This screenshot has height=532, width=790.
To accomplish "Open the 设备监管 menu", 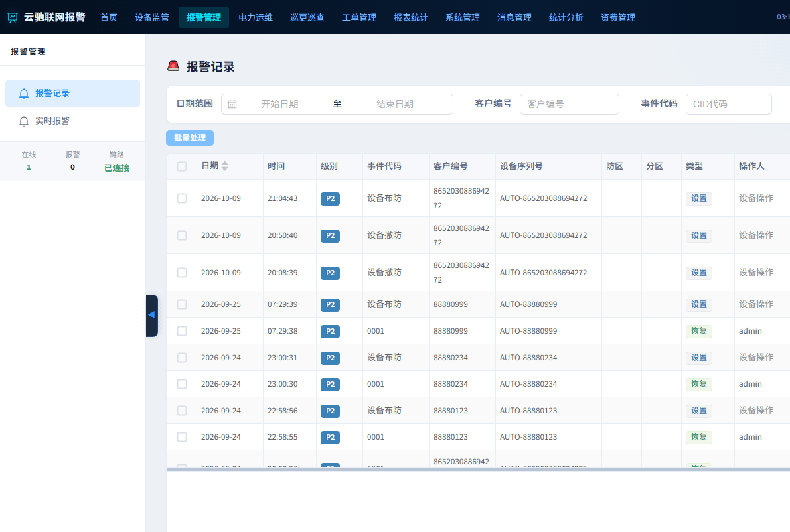I will 151,18.
